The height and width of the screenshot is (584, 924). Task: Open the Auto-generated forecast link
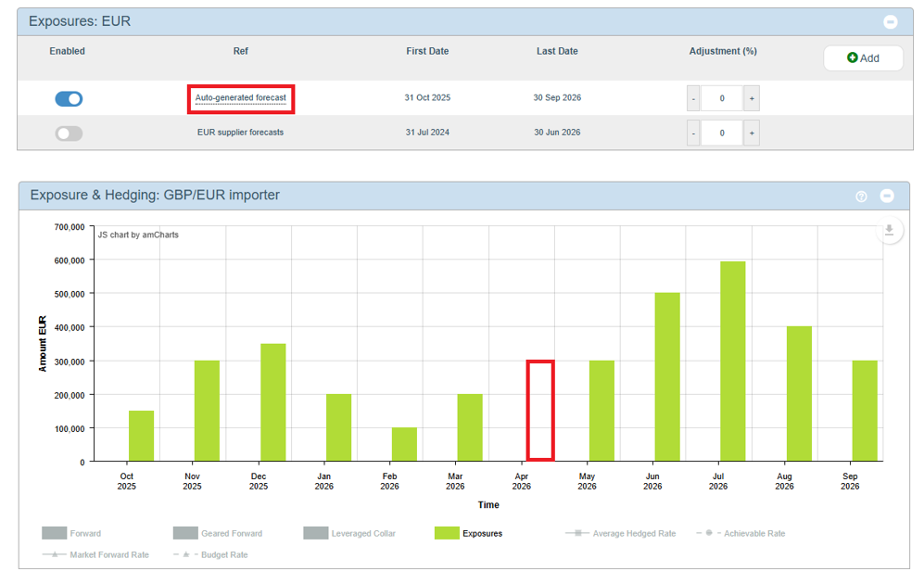click(240, 98)
